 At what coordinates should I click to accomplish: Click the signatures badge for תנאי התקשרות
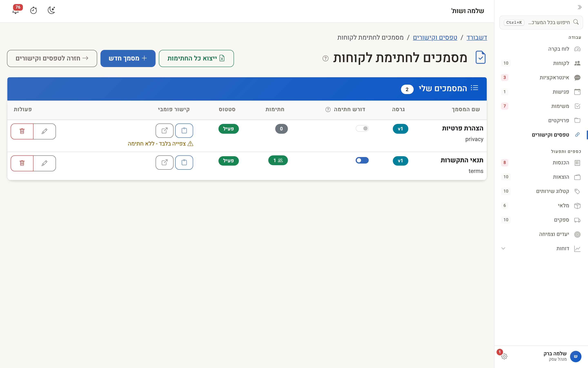pyautogui.click(x=278, y=160)
